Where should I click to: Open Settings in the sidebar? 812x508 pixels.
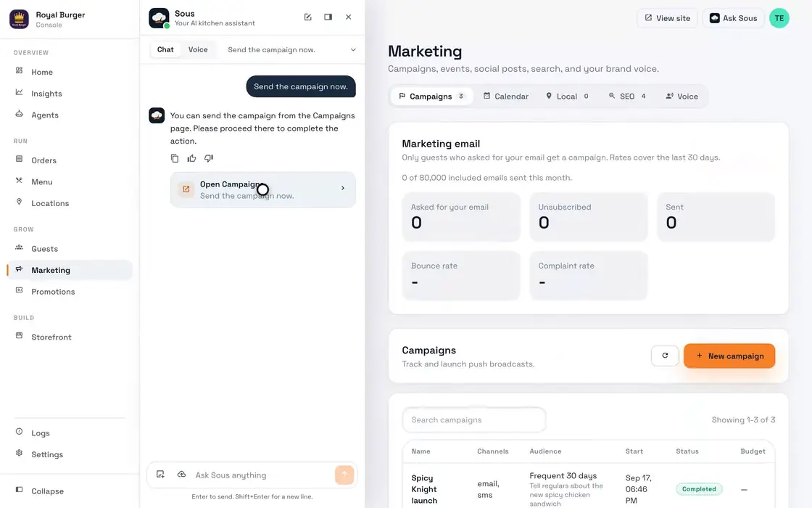pos(70,454)
